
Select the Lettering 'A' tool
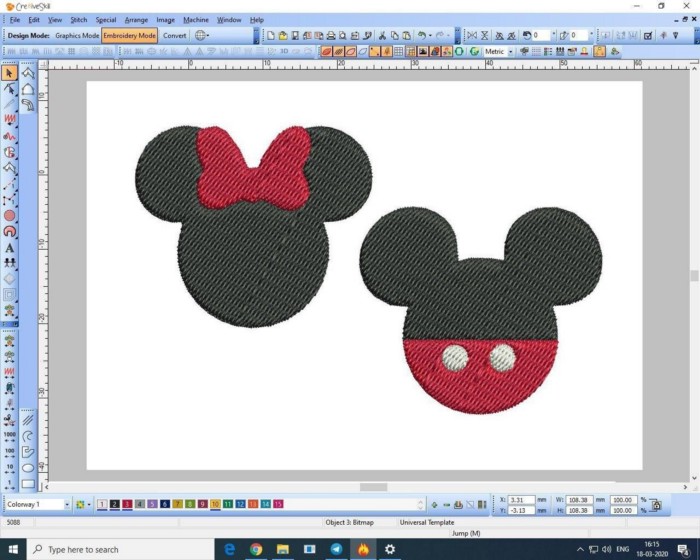[9, 248]
